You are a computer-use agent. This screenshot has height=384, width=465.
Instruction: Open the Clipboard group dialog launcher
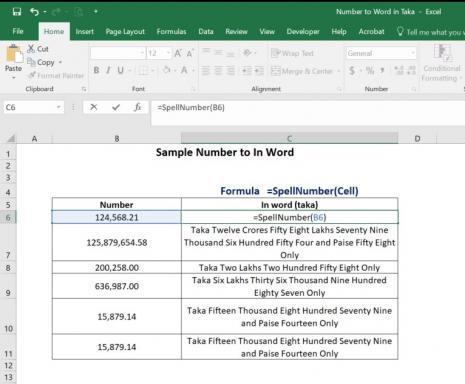84,89
